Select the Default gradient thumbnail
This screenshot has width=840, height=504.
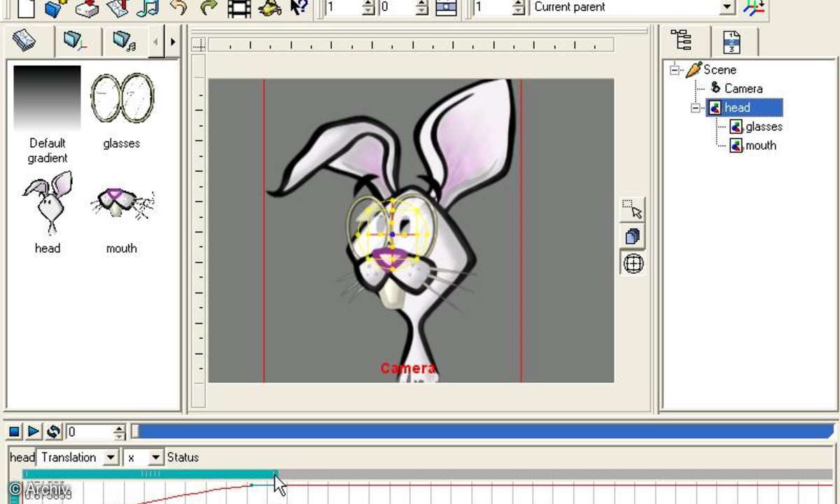tap(47, 99)
